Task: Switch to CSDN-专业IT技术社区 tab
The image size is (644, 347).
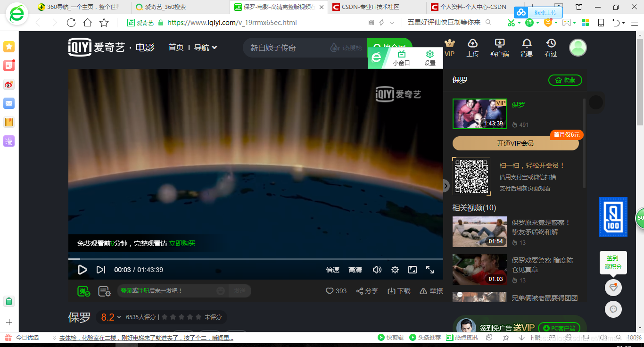Action: 377,7
